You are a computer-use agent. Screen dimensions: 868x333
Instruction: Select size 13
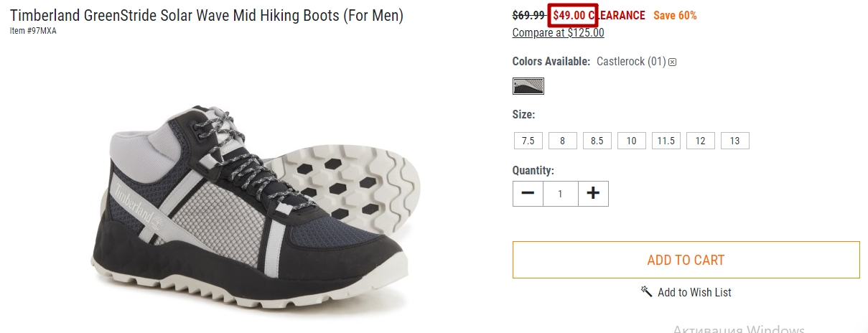[735, 141]
